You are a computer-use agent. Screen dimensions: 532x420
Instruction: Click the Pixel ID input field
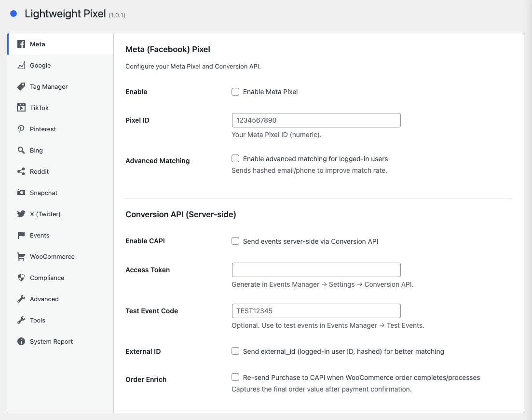point(316,120)
